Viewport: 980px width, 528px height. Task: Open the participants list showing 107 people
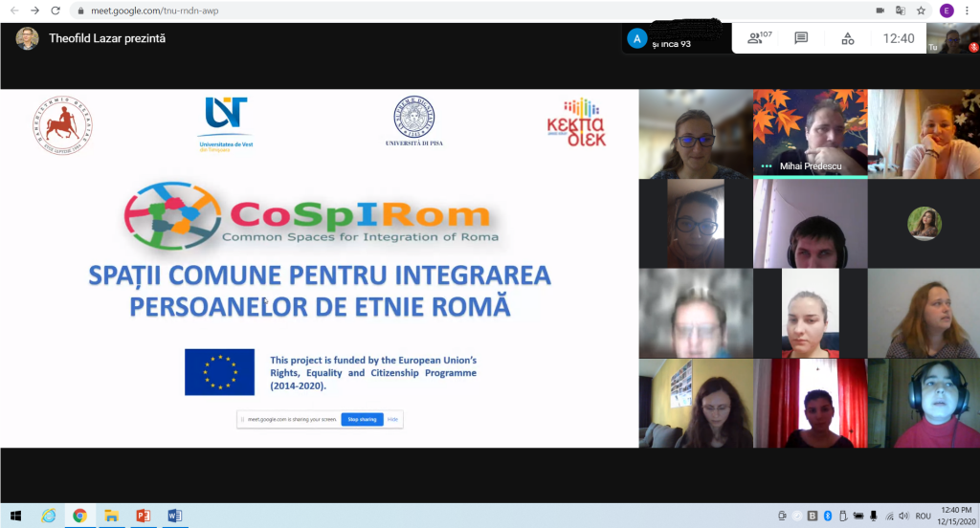759,38
